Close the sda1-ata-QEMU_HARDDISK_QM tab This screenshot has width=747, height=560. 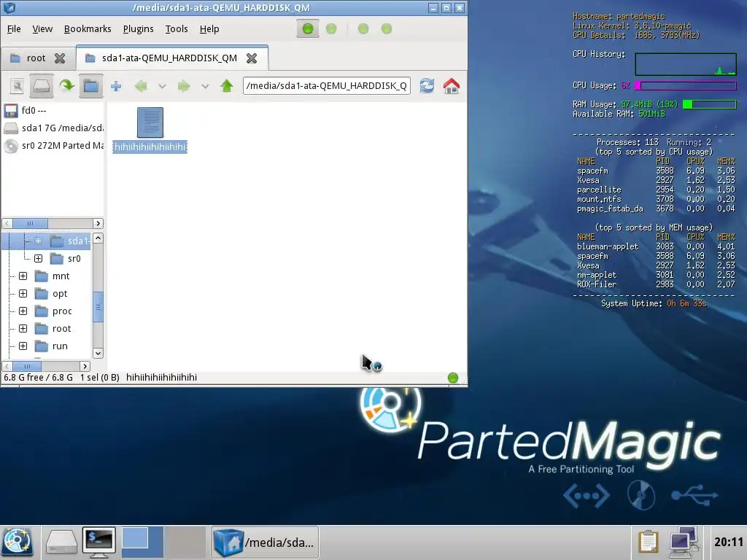pyautogui.click(x=252, y=58)
